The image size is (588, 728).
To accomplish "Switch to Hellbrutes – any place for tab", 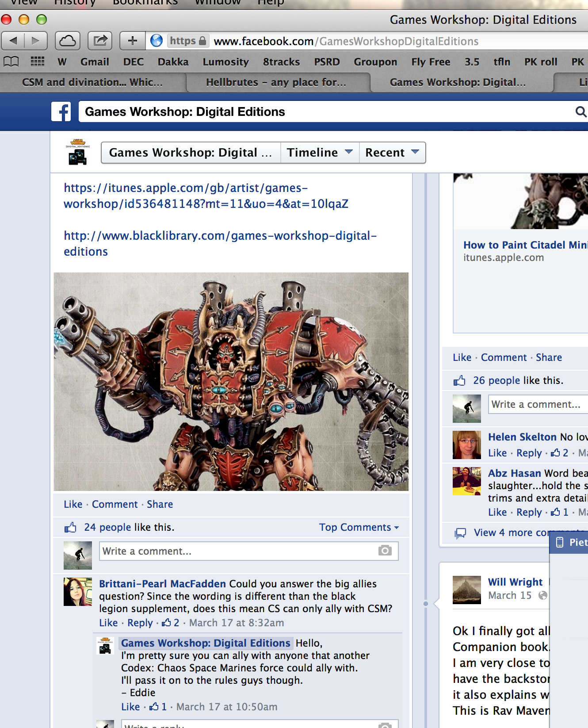I will point(277,82).
